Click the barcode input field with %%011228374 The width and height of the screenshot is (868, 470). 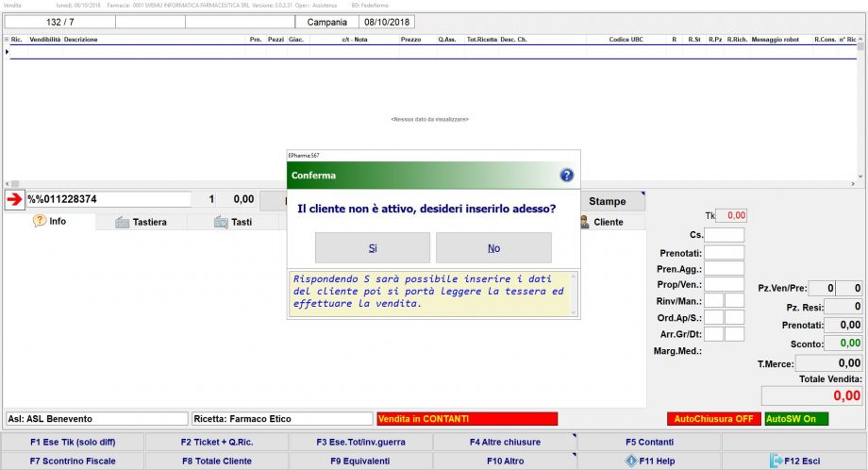[x=108, y=199]
